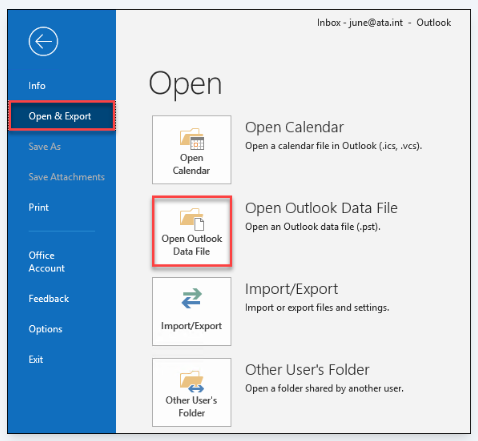478x441 pixels.
Task: Click the 'Other User's Folder' heading text
Action: click(x=307, y=370)
